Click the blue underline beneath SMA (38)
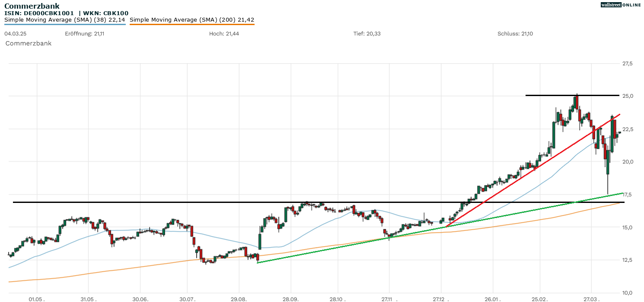The width and height of the screenshot is (644, 302). 65,24
